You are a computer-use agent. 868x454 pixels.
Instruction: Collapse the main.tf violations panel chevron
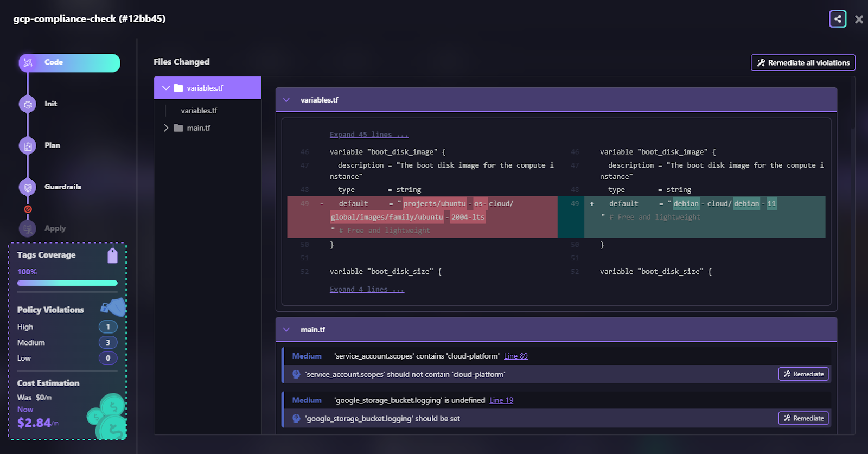tap(286, 330)
